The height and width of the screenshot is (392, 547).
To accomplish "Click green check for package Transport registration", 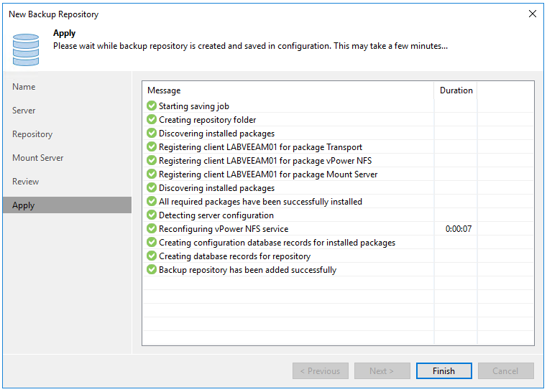I will (x=152, y=147).
